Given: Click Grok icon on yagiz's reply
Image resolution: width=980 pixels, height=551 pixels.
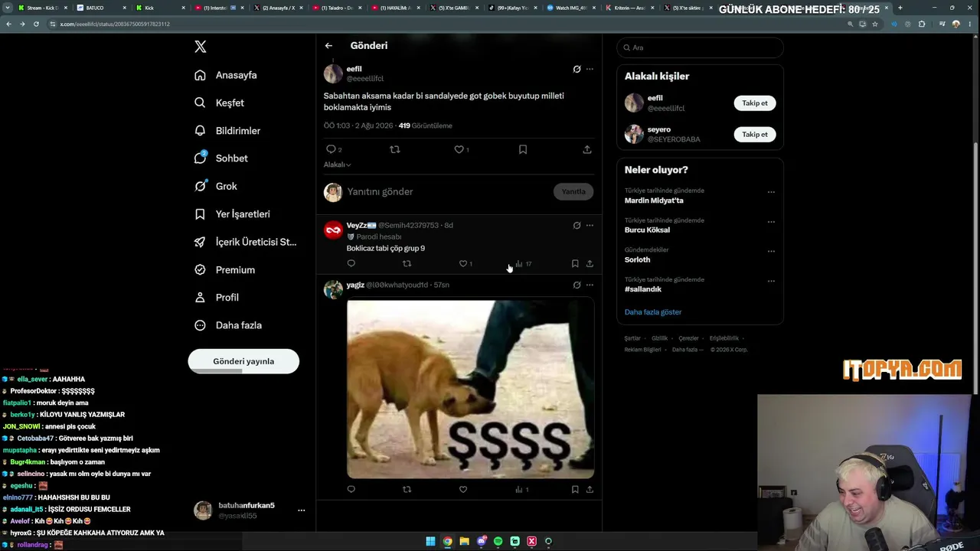Looking at the screenshot, I should [x=577, y=285].
